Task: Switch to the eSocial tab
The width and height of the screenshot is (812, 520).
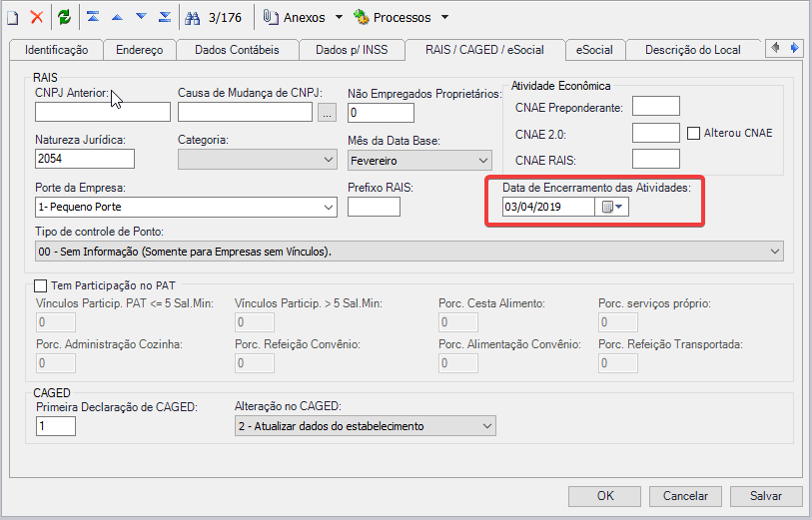Action: 594,50
